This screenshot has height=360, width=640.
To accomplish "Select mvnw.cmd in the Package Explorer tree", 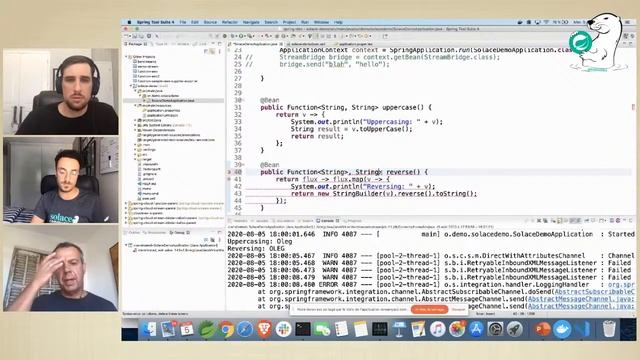I will coord(150,193).
